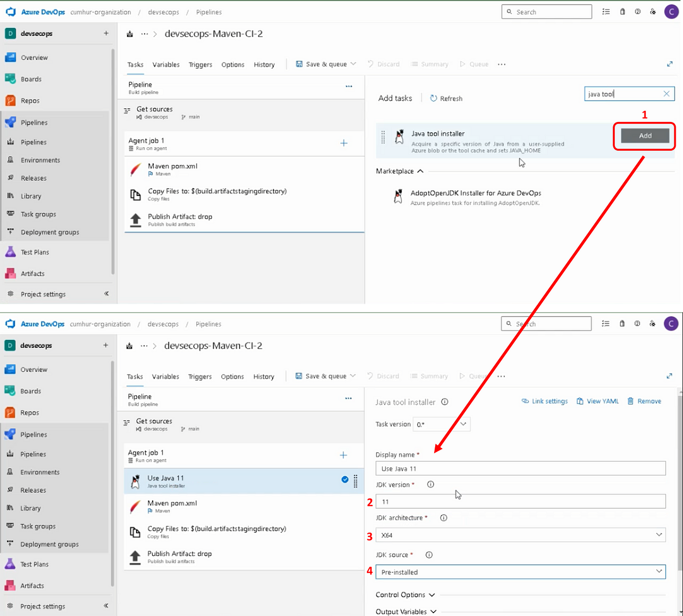Expand Control Options section

click(405, 595)
